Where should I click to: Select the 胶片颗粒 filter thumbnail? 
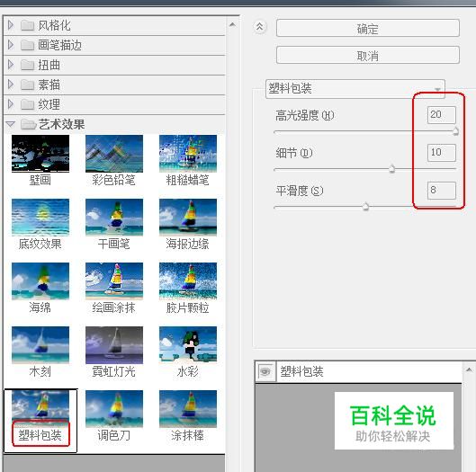[x=188, y=281]
